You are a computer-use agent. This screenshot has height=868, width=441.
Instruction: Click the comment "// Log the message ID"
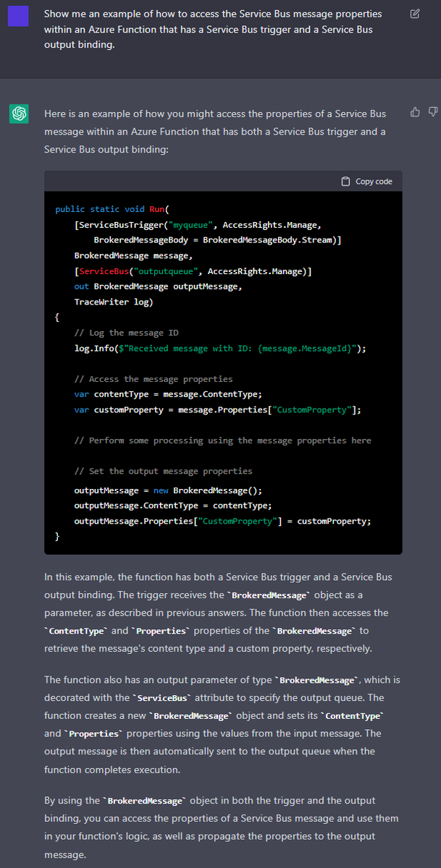[126, 333]
